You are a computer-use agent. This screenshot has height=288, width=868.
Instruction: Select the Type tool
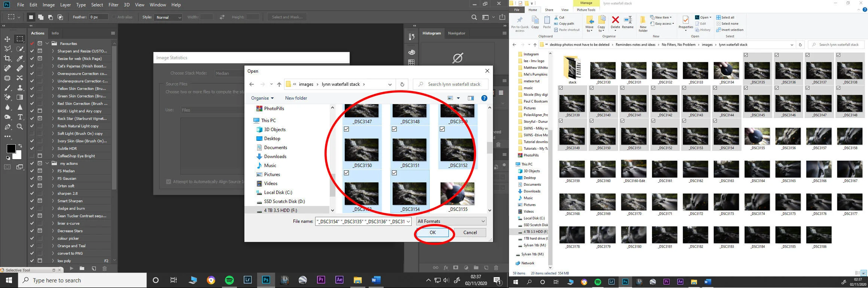click(20, 117)
